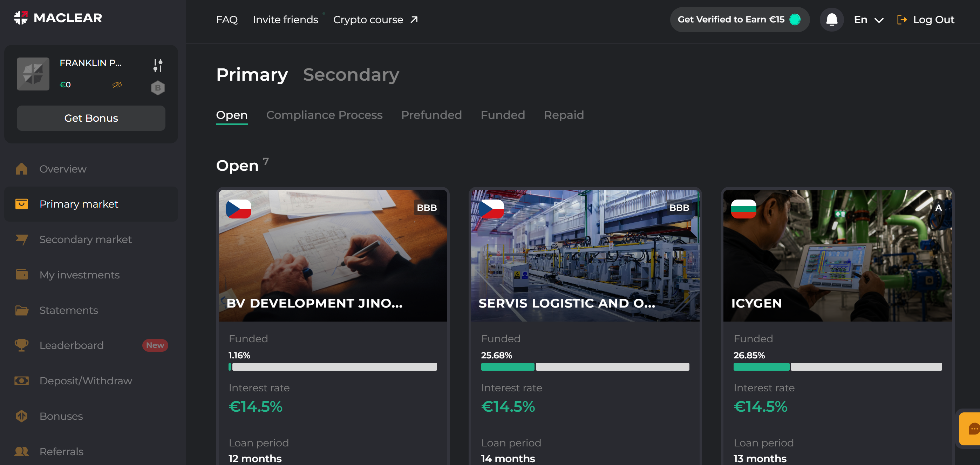Switch to the Primary market heading tab
Viewport: 980px width, 465px height.
point(252,75)
